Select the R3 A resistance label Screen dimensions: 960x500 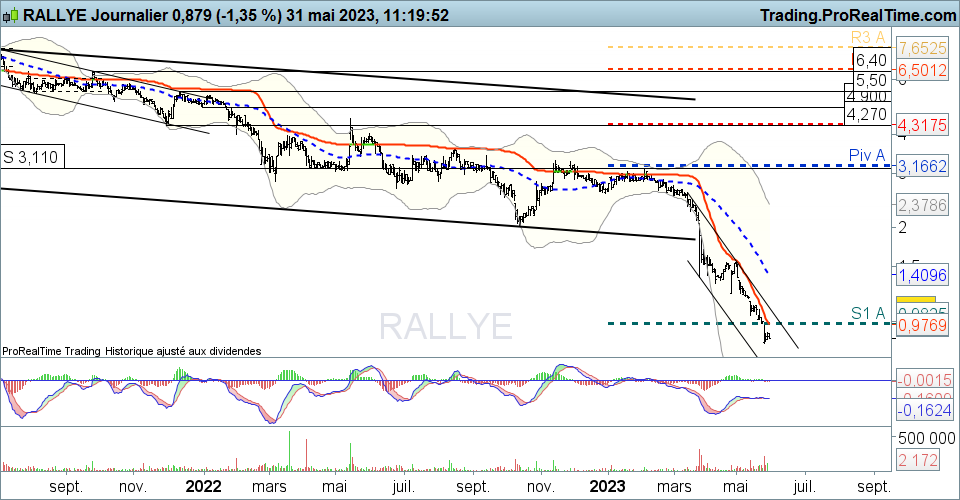click(x=868, y=37)
